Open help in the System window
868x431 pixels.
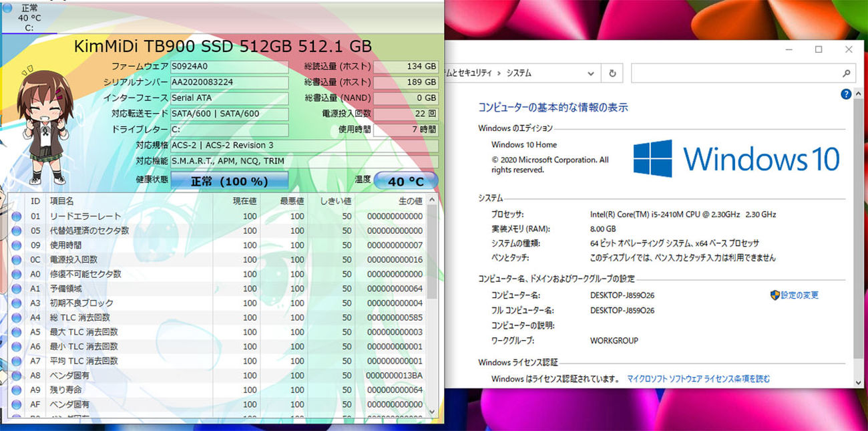(x=846, y=94)
